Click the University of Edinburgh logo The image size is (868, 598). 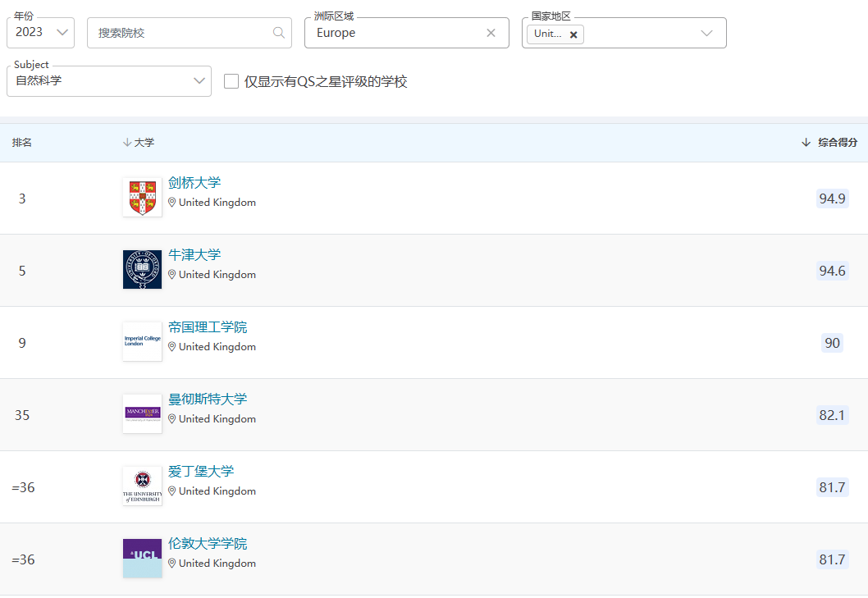coord(142,486)
